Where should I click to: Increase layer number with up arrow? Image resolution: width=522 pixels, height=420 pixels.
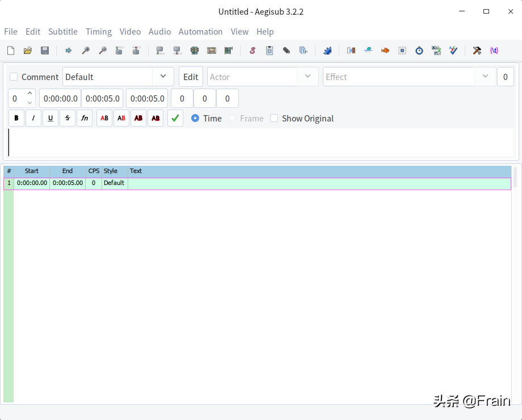(30, 94)
